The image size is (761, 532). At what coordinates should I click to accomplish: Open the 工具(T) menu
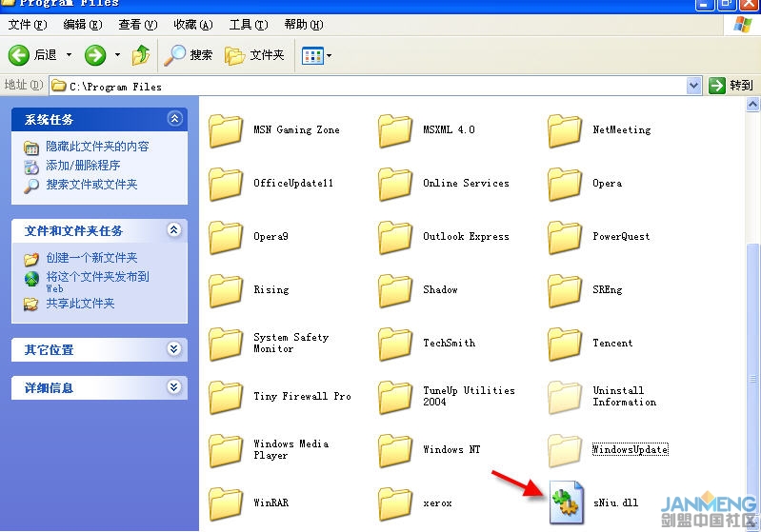[248, 24]
